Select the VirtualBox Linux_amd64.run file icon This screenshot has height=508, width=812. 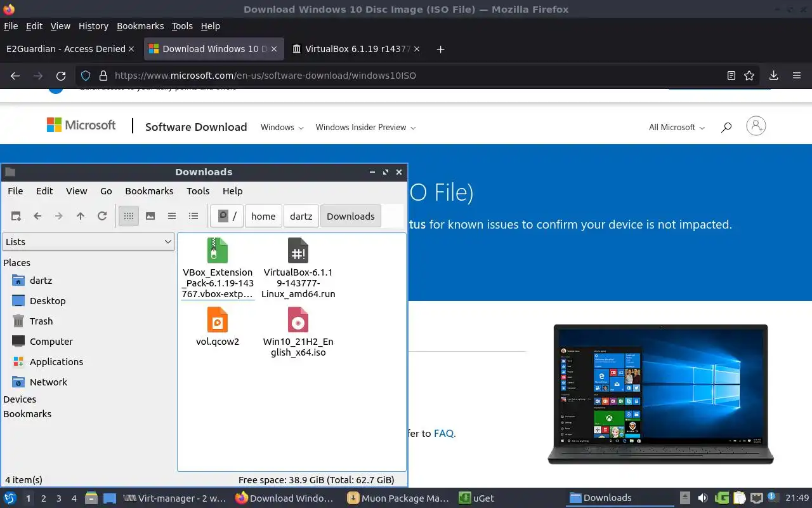[x=298, y=250]
